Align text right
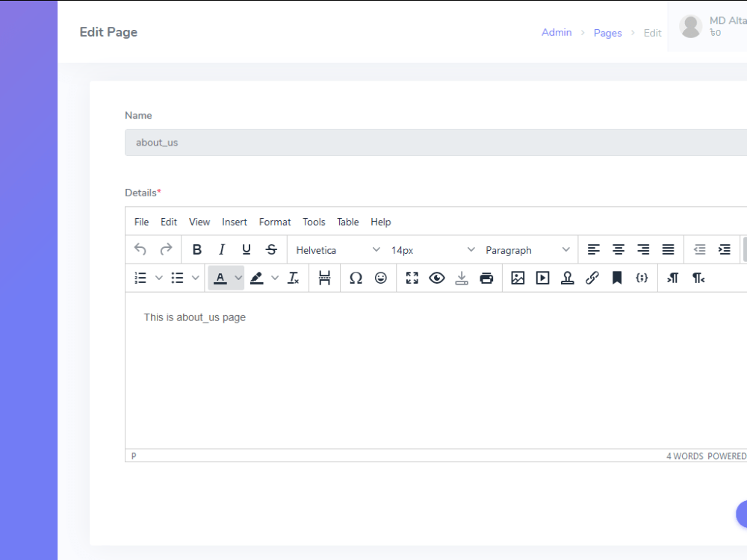 pyautogui.click(x=643, y=249)
